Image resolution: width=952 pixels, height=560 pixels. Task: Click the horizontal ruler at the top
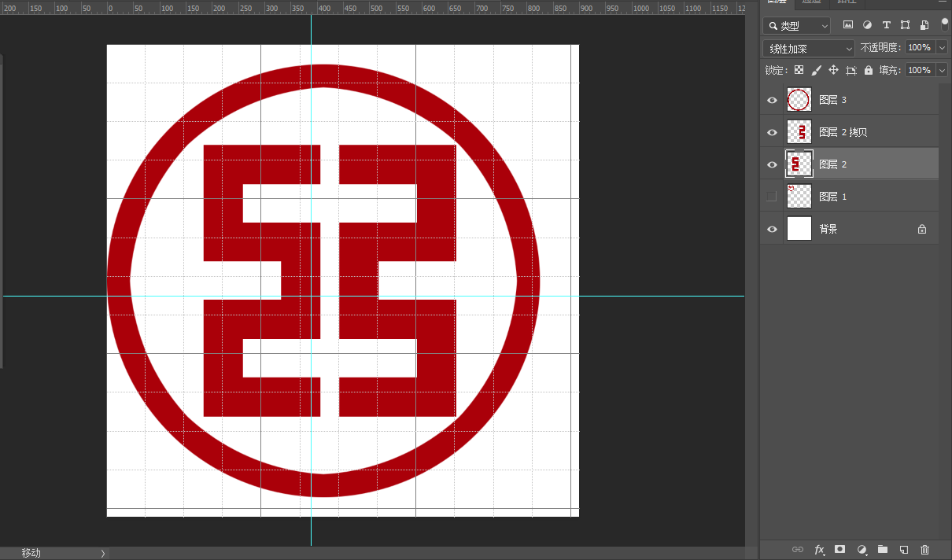click(x=373, y=7)
